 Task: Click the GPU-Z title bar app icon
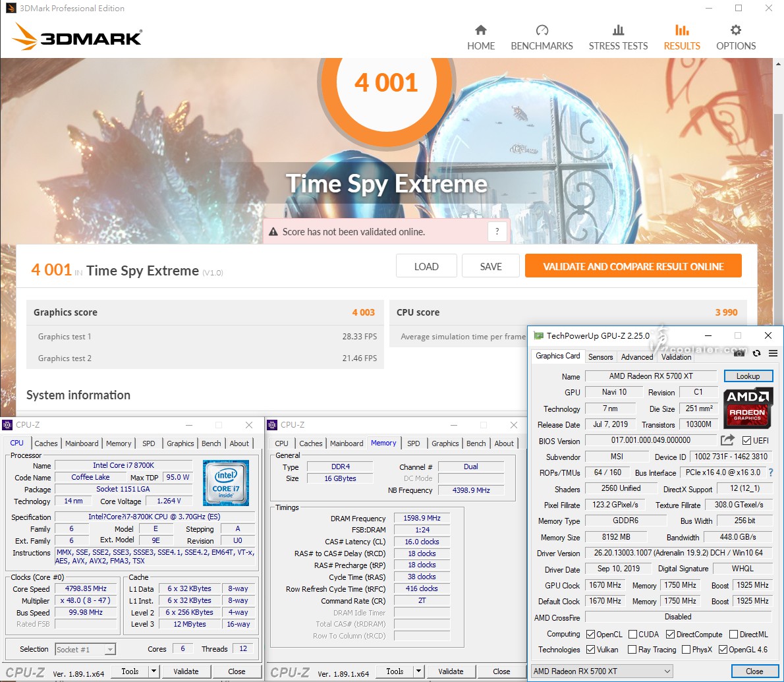pyautogui.click(x=538, y=335)
